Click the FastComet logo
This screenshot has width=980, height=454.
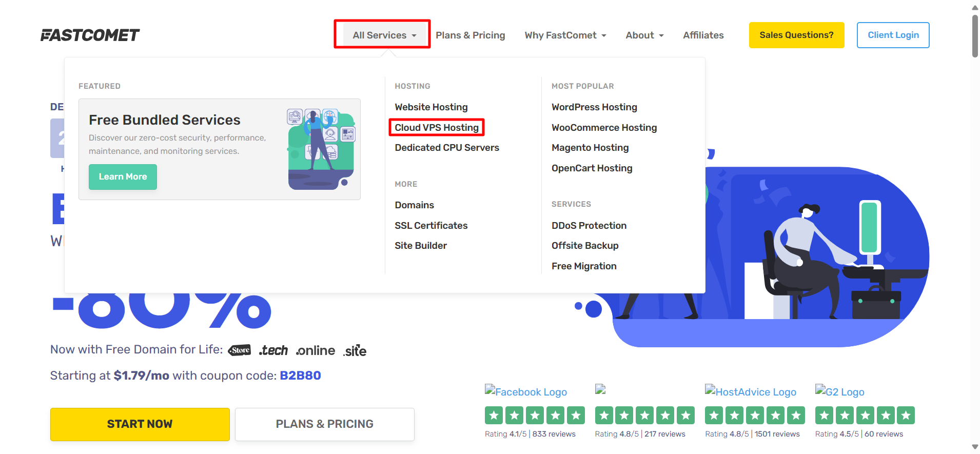[x=90, y=35]
